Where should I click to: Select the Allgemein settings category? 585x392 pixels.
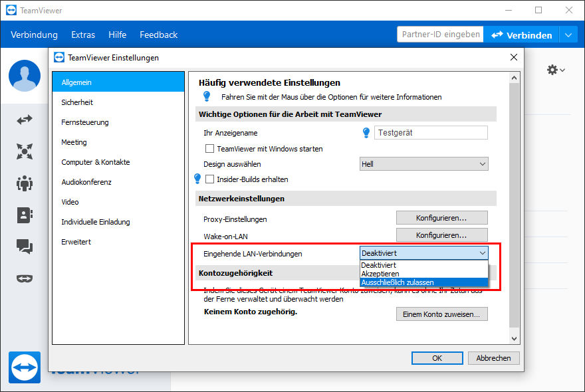pos(118,82)
